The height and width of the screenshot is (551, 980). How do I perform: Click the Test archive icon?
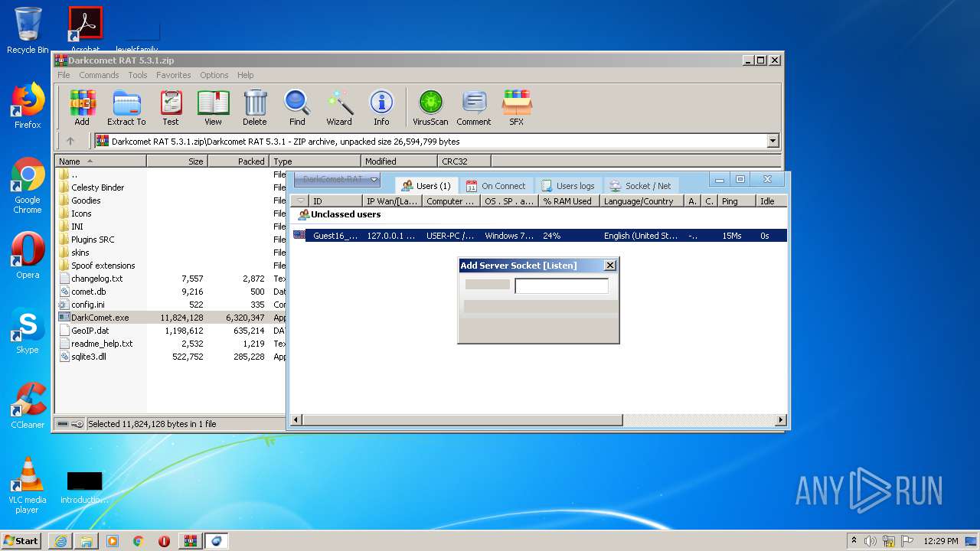pyautogui.click(x=171, y=108)
